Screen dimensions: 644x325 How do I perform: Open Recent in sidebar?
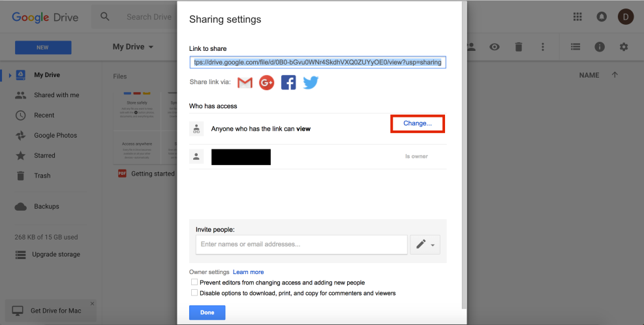click(44, 115)
